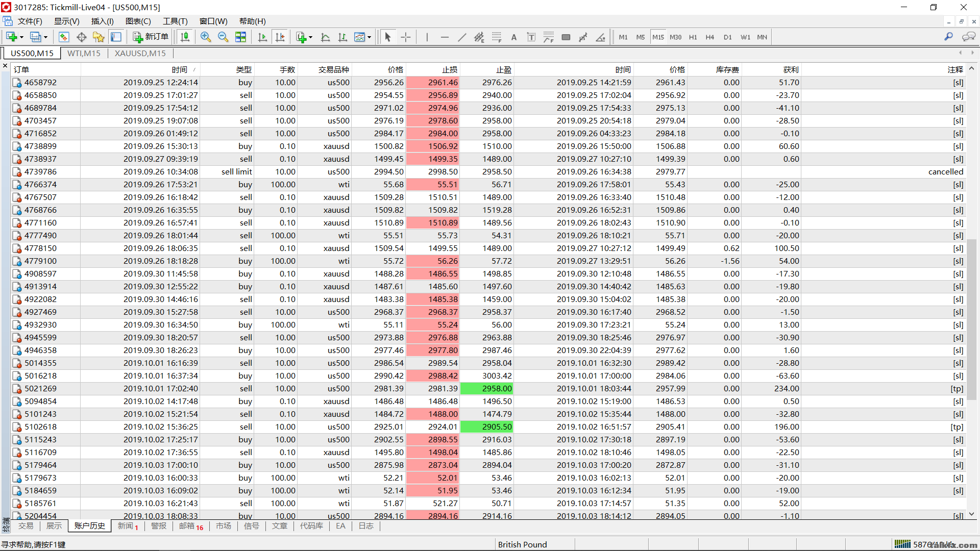Open the 邮箱 terminal tab
980x551 pixels.
(191, 526)
